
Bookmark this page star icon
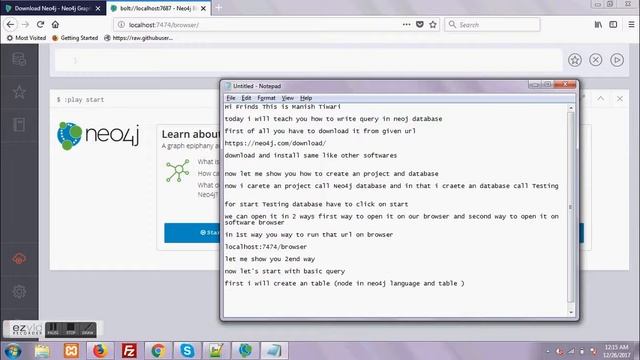pyautogui.click(x=433, y=24)
